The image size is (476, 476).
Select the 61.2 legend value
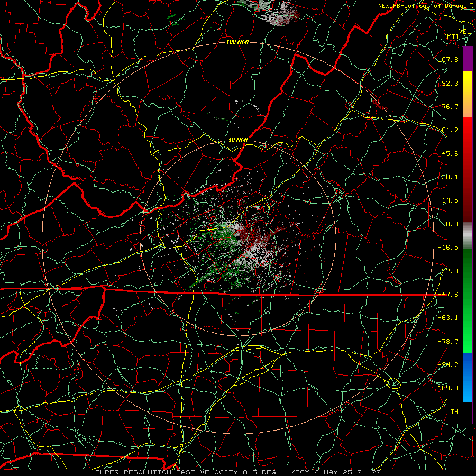tap(450, 130)
